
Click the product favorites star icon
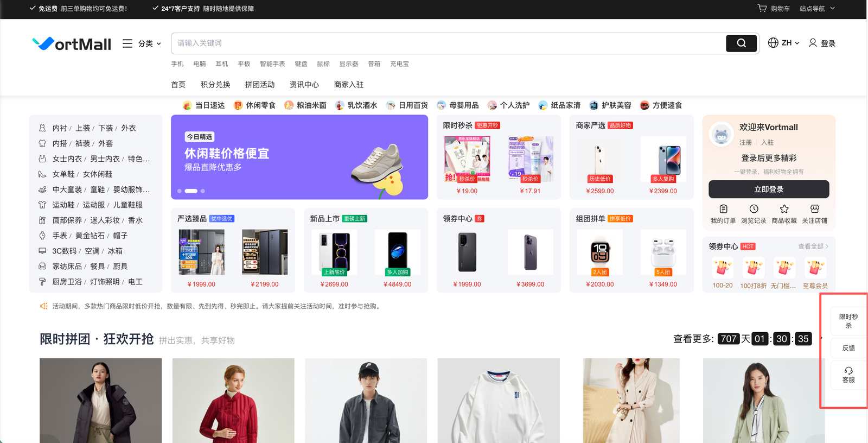(x=784, y=209)
